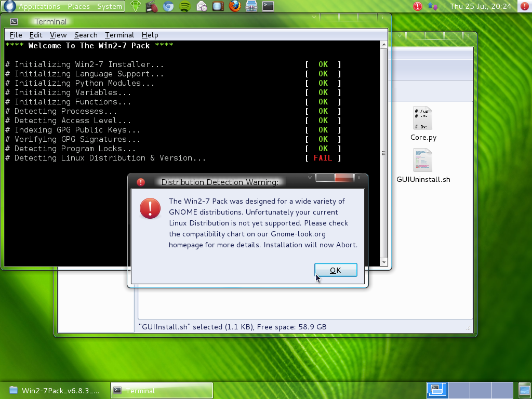
Task: Open the Search menu in Terminal
Action: [x=86, y=35]
